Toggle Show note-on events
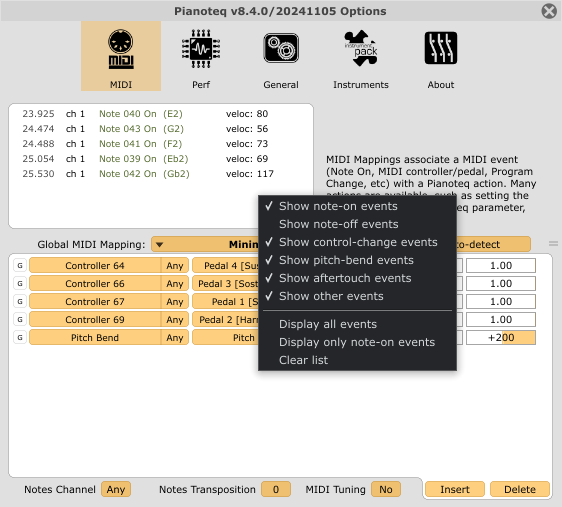This screenshot has width=562, height=507. (x=357, y=206)
